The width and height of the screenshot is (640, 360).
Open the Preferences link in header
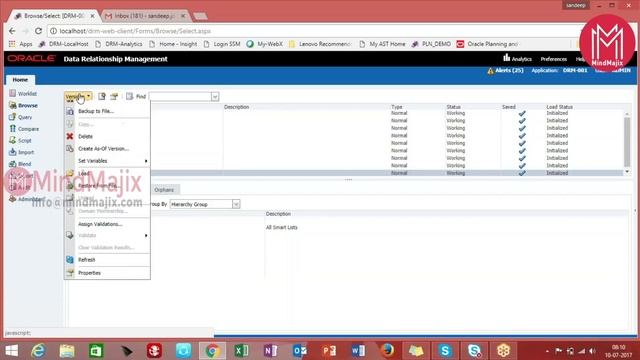(x=553, y=59)
